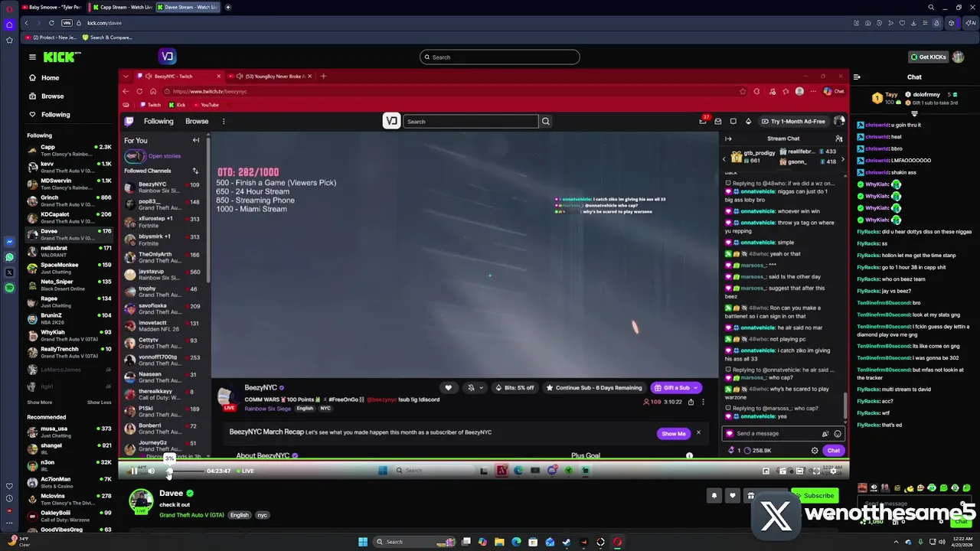Open BeezyNYC notification settings dropdown

point(475,388)
